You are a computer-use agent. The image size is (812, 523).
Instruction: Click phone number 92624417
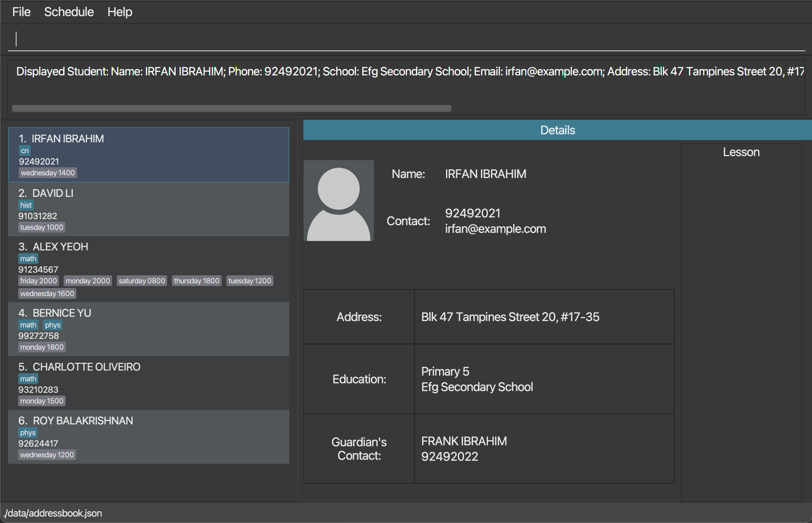point(38,444)
